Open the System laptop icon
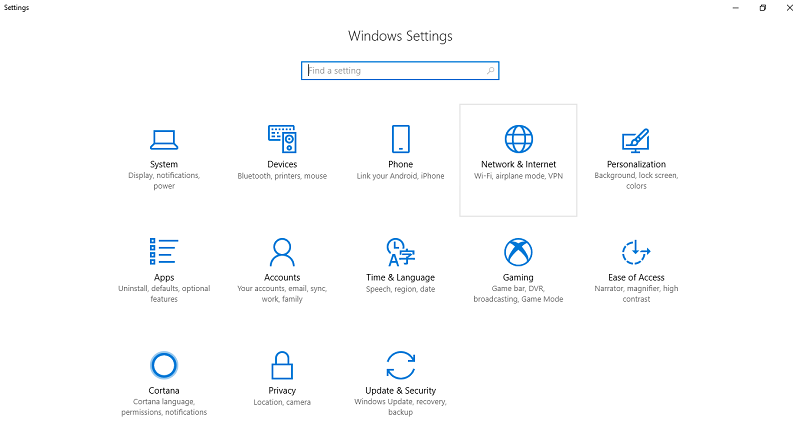 point(164,139)
